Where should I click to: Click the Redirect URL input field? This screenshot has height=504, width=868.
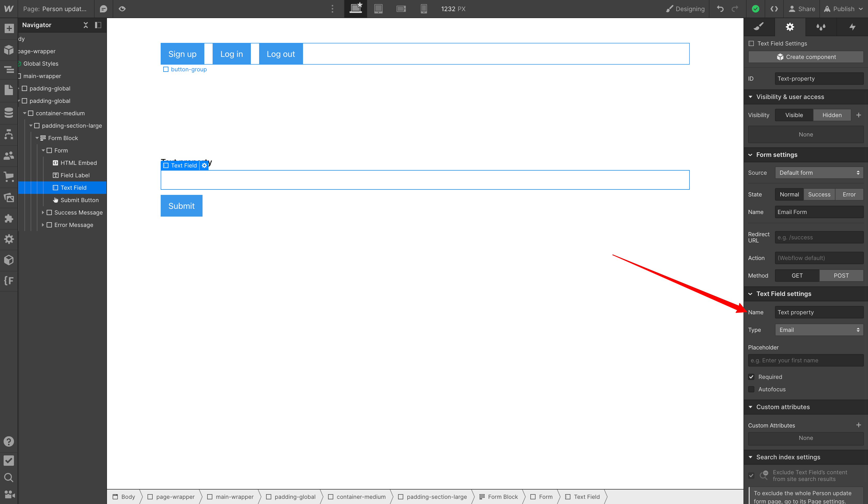tap(819, 238)
